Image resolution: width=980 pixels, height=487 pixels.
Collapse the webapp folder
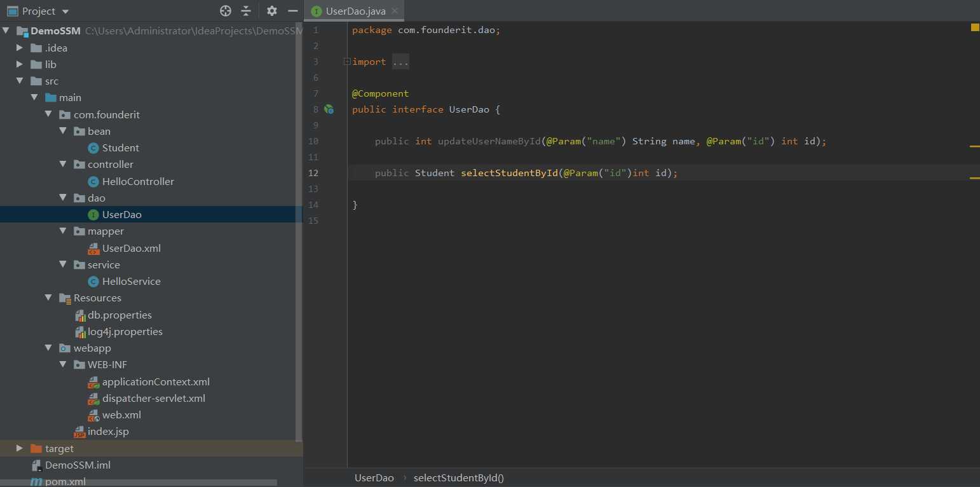(x=48, y=348)
